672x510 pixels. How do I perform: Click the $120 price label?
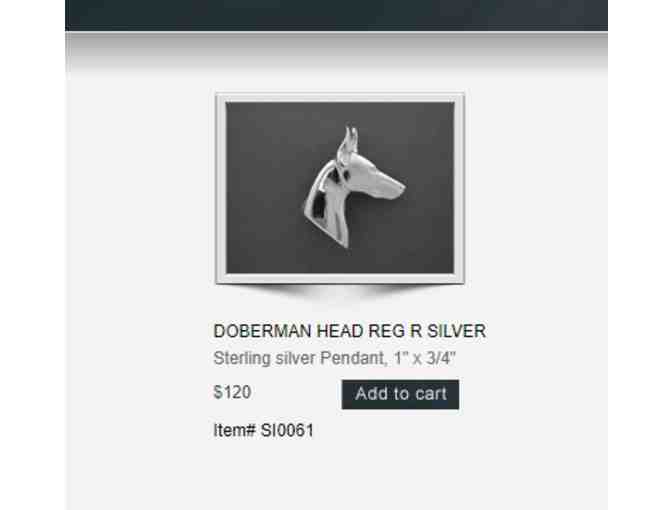[232, 392]
